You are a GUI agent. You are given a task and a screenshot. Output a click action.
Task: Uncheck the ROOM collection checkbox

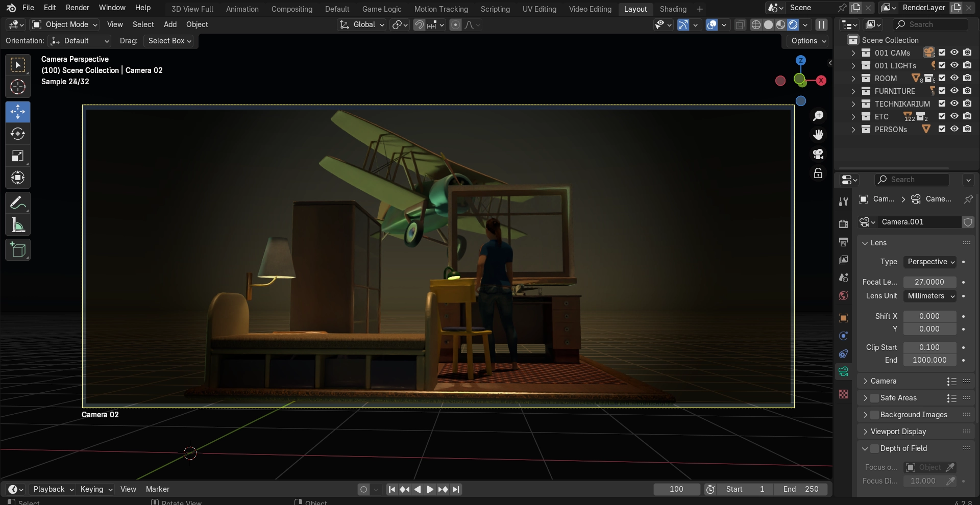click(x=942, y=78)
